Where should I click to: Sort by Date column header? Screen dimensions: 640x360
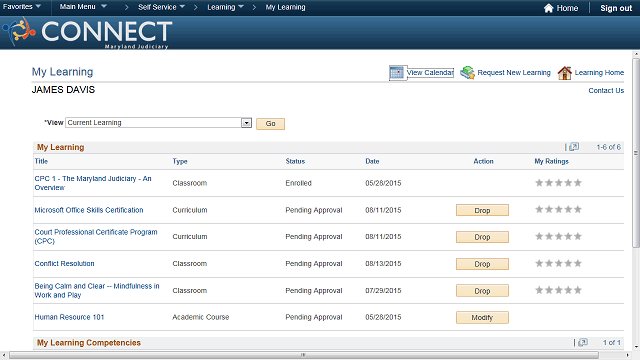[372, 161]
